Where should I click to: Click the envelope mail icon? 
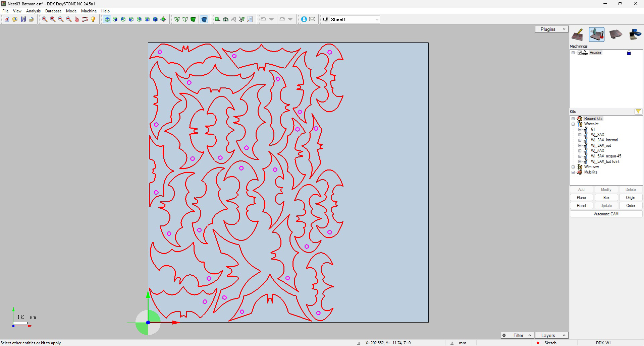click(312, 19)
